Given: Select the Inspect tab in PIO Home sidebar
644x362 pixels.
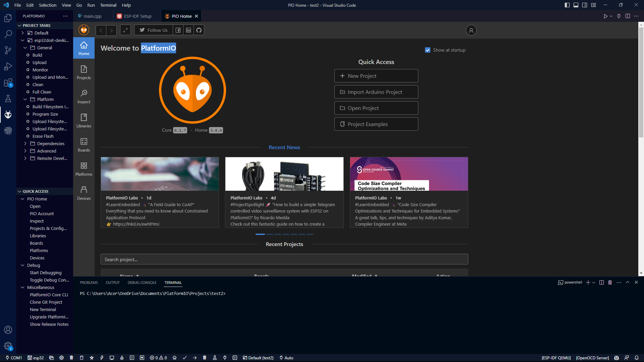Looking at the screenshot, I should (x=84, y=96).
